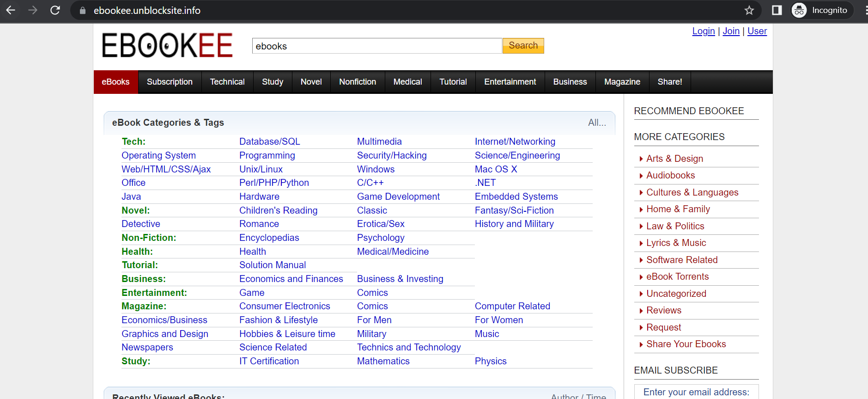Expand all categories via All... link

pos(596,123)
